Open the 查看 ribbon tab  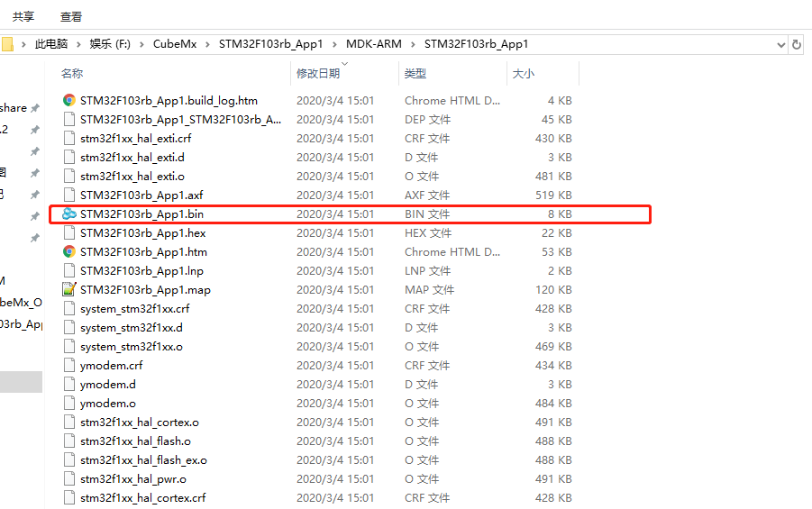point(71,16)
